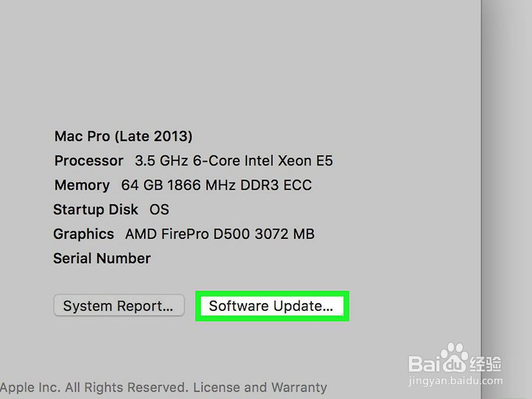Click the Apple Inc. All Rights Reserved text
The height and width of the screenshot is (399, 532).
93,388
